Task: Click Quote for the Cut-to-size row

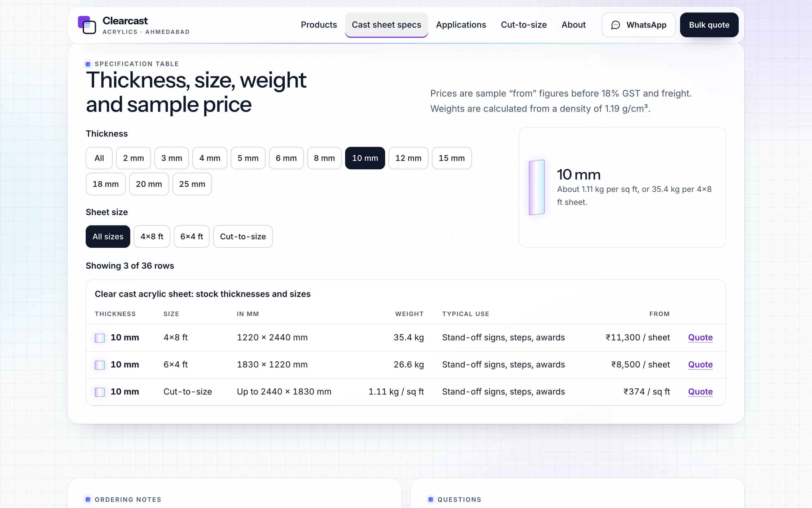Action: (x=700, y=392)
